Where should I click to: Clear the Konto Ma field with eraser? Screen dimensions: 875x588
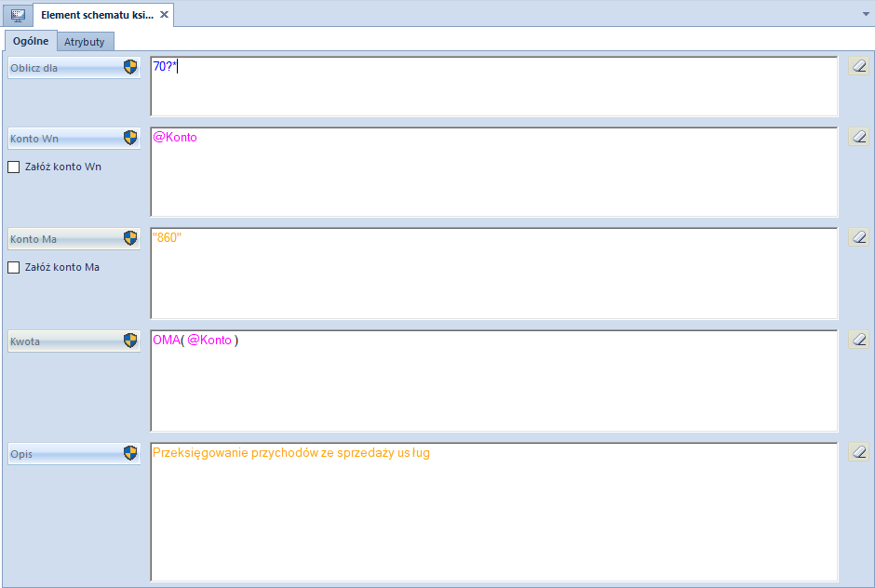[x=859, y=236]
